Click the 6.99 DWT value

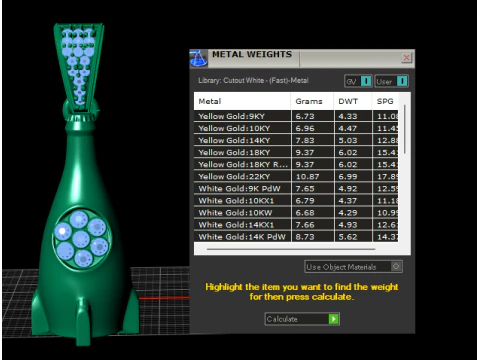(348, 177)
